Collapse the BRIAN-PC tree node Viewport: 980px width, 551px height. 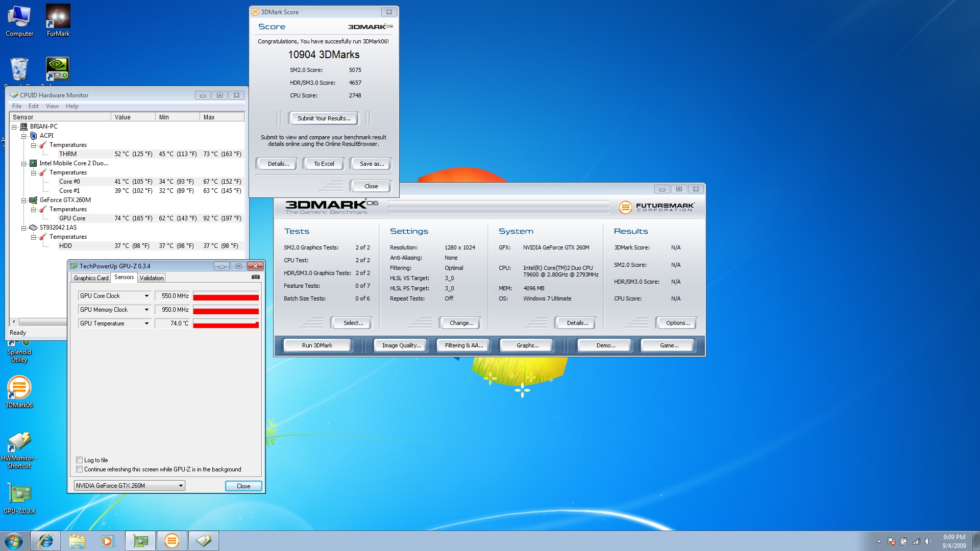[x=14, y=127]
